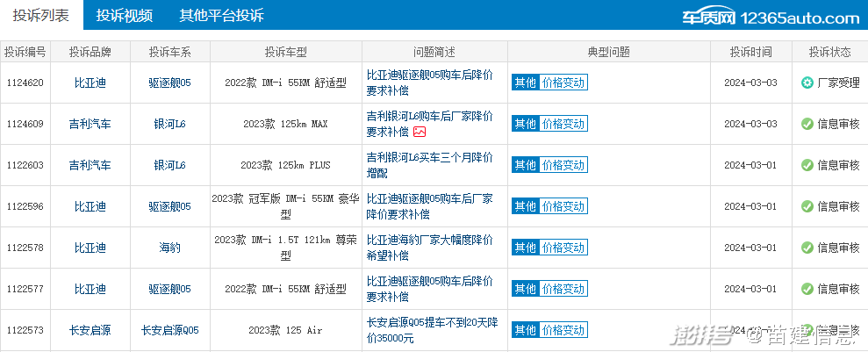The width and height of the screenshot is (868, 352).
Task: Open 吉利汽车 brand link in row 1124609
Action: 90,124
